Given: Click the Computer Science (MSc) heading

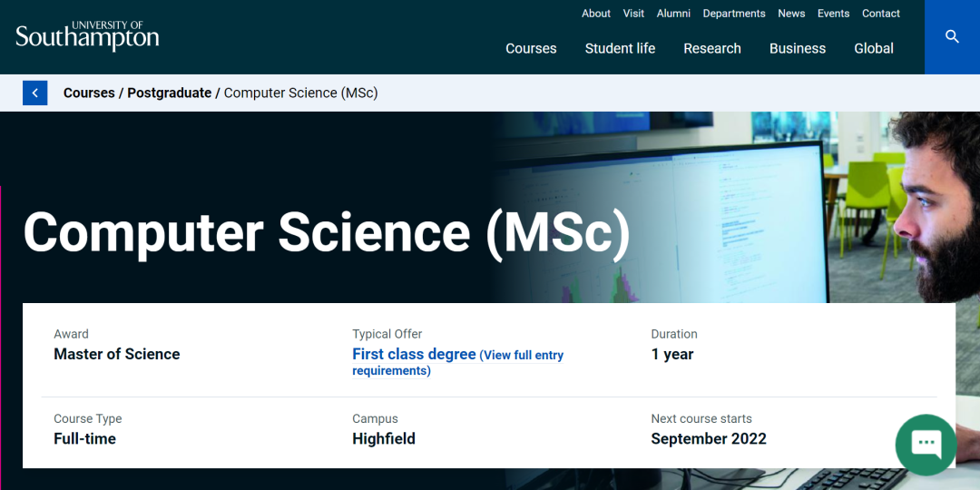Looking at the screenshot, I should point(327,232).
